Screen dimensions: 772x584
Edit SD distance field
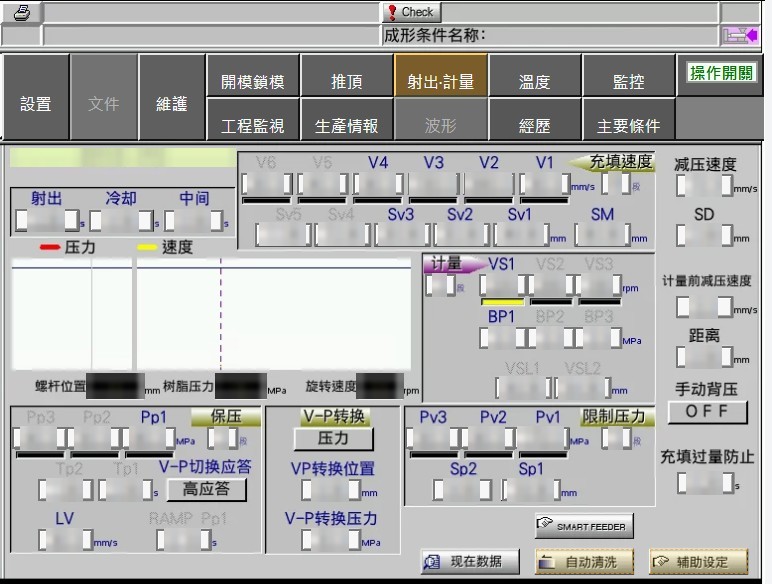(704, 235)
